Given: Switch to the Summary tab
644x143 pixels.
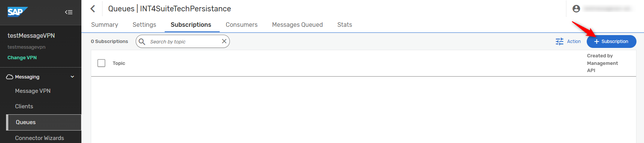Looking at the screenshot, I should [x=105, y=25].
